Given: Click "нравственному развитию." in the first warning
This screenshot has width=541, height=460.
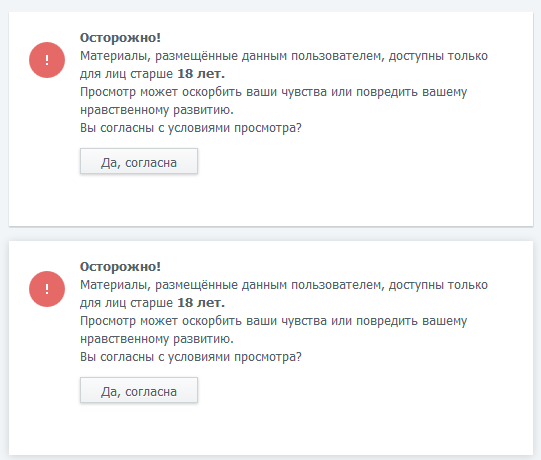Looking at the screenshot, I should pyautogui.click(x=157, y=110).
